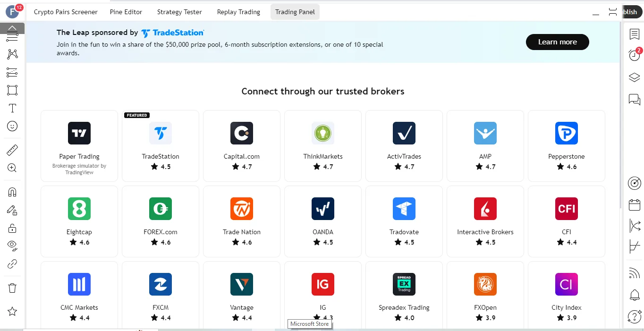644x331 pixels.
Task: Open the Replay Trading tab
Action: pos(238,12)
